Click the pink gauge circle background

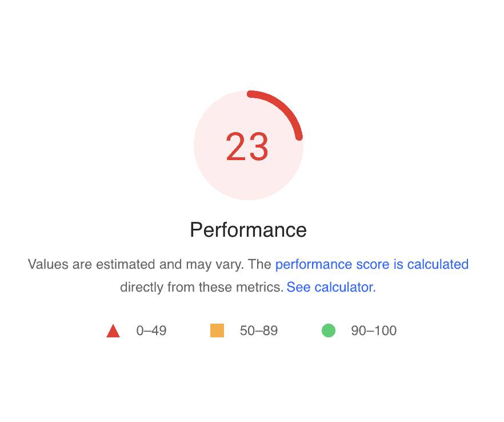(x=248, y=180)
